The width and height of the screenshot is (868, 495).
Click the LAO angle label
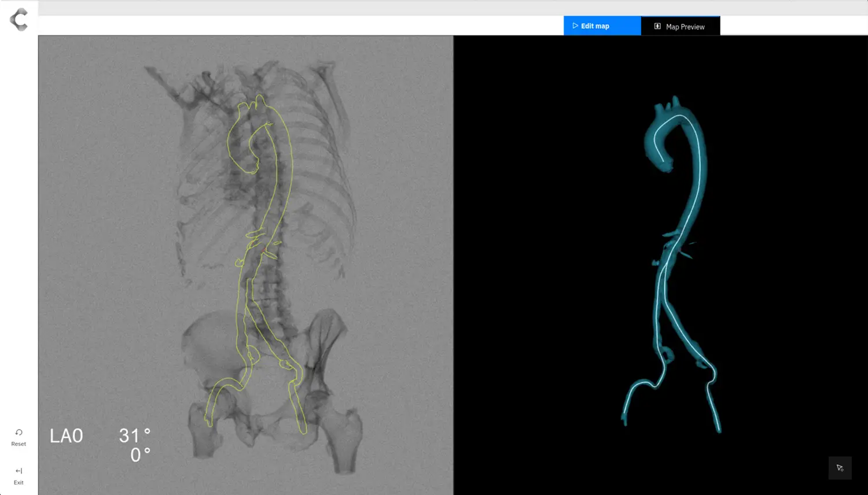[66, 435]
